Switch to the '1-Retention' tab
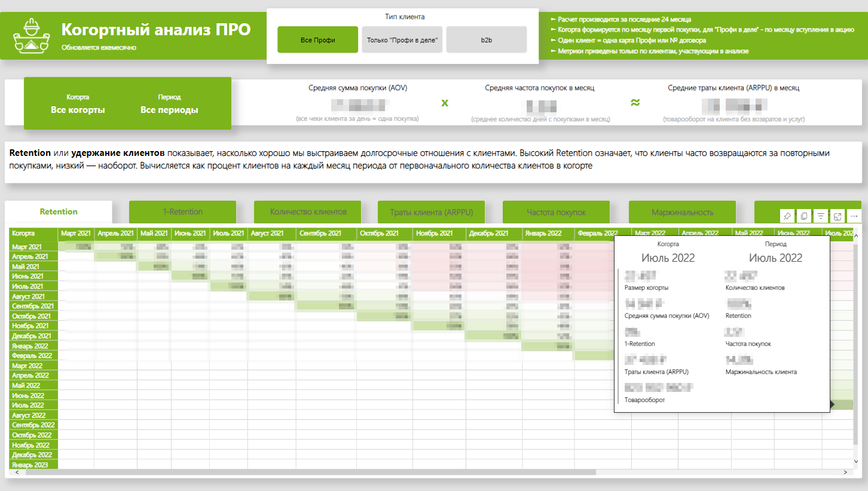This screenshot has width=868, height=491. click(182, 212)
